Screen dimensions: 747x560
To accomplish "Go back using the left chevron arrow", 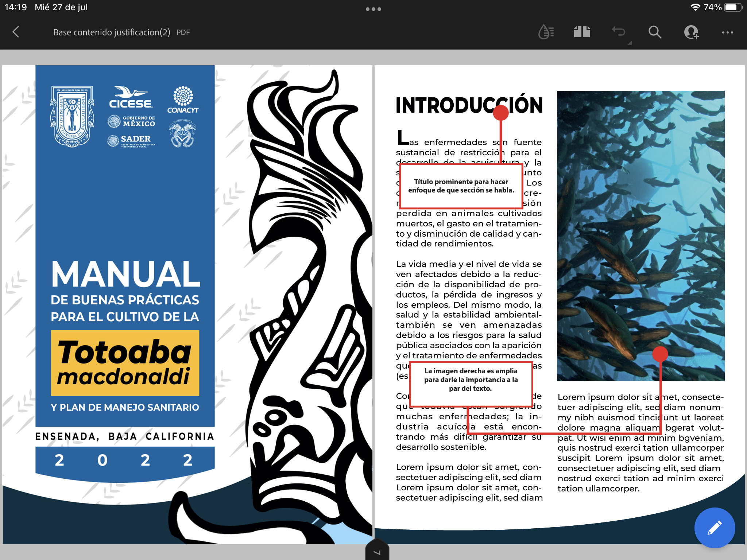I will point(16,32).
